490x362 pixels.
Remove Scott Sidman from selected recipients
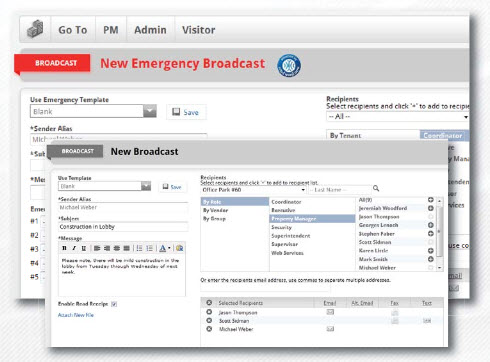(x=209, y=320)
